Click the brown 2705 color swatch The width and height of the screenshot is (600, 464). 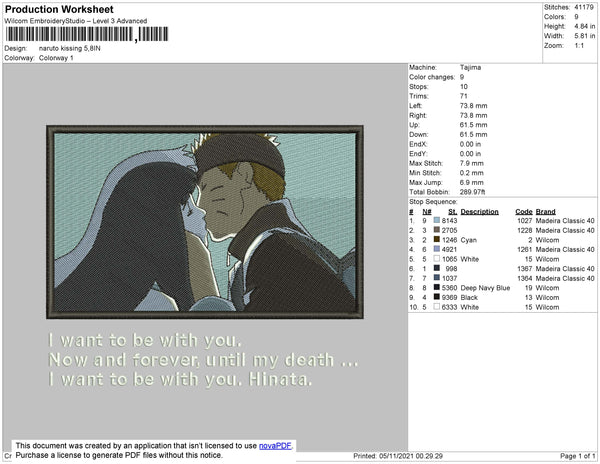[x=437, y=230]
